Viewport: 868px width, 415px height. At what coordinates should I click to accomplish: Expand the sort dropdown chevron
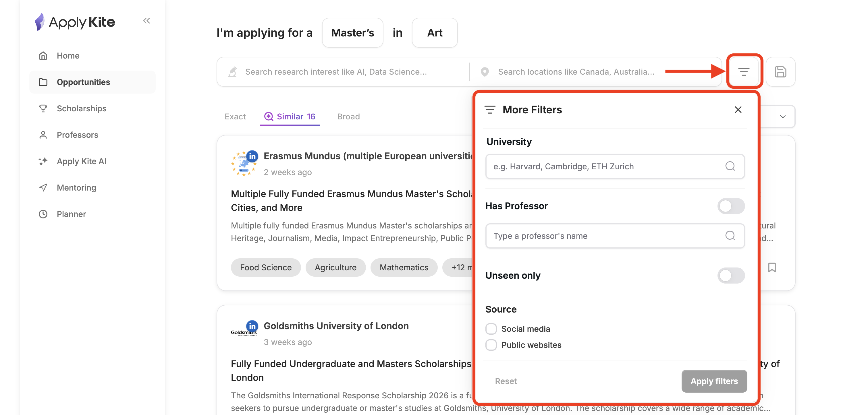point(782,117)
